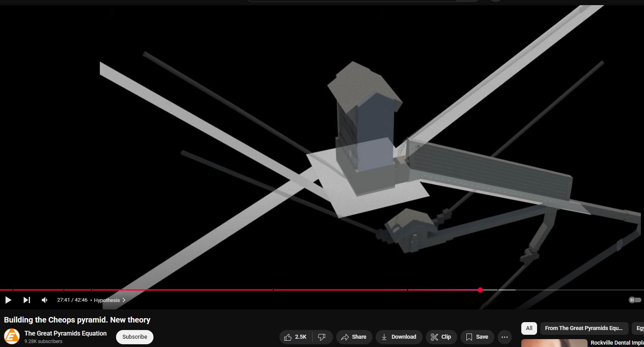
Task: Click the video title text
Action: (x=77, y=320)
